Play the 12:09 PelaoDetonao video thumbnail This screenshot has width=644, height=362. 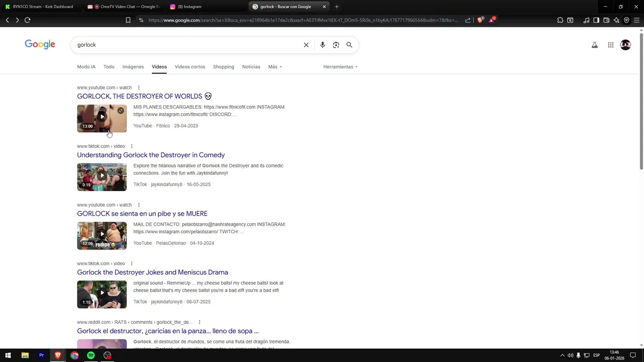102,236
